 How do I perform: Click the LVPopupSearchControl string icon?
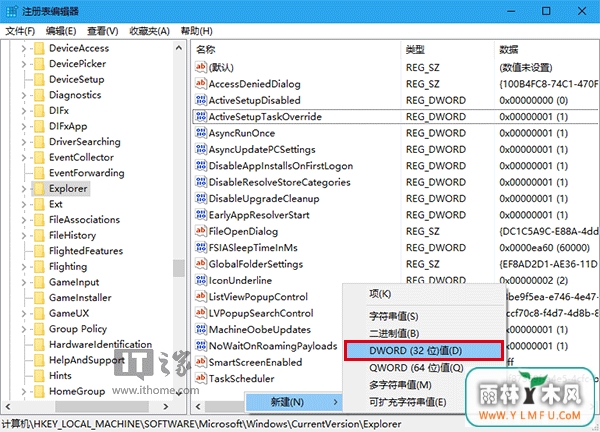[x=201, y=313]
